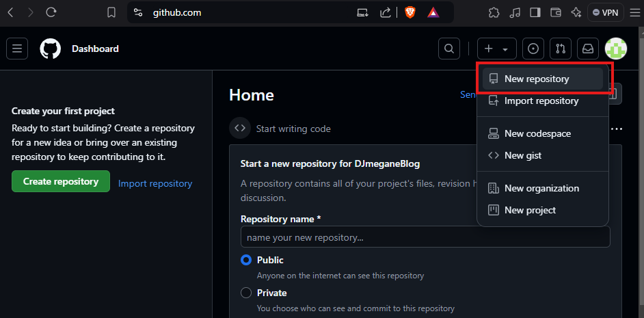The image size is (644, 318).
Task: Open the GitHub hamburger navigation menu
Action: pos(17,49)
